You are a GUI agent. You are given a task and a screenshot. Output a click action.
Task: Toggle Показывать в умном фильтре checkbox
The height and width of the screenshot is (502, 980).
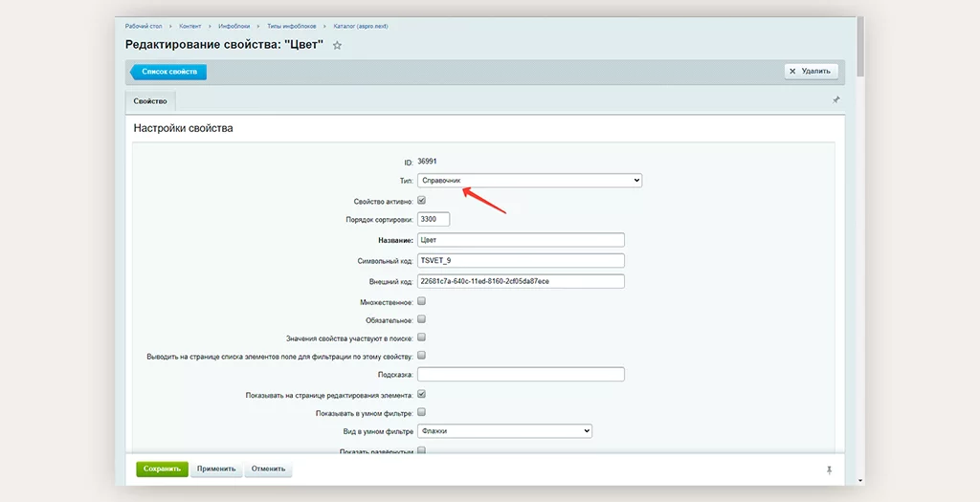click(422, 412)
